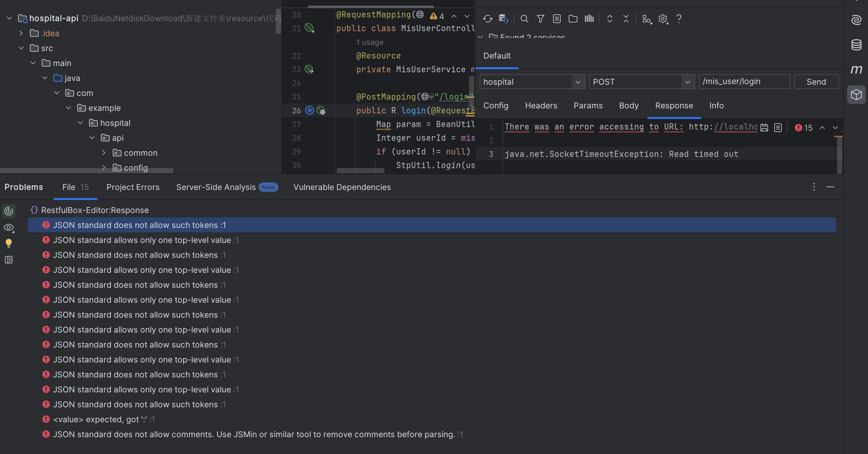Open the Database tool window icon
This screenshot has width=868, height=454.
coord(856,45)
